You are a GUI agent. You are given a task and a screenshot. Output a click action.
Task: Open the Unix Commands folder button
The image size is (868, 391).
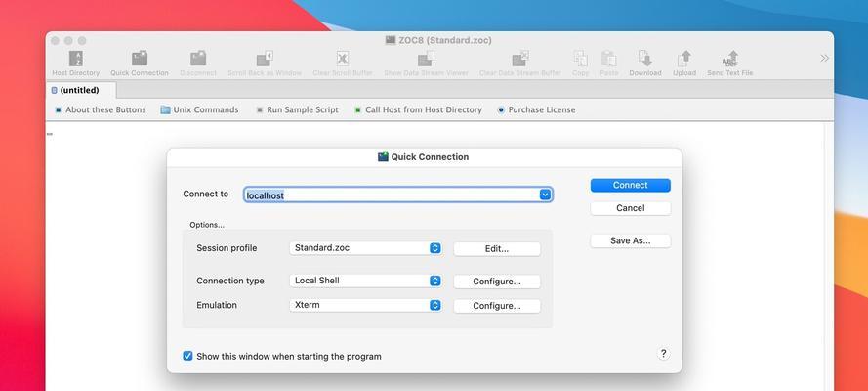coord(199,109)
